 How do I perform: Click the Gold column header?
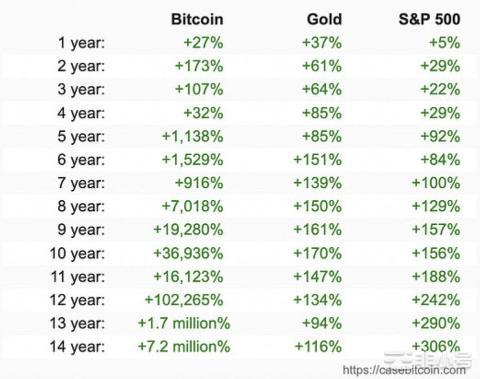[324, 19]
